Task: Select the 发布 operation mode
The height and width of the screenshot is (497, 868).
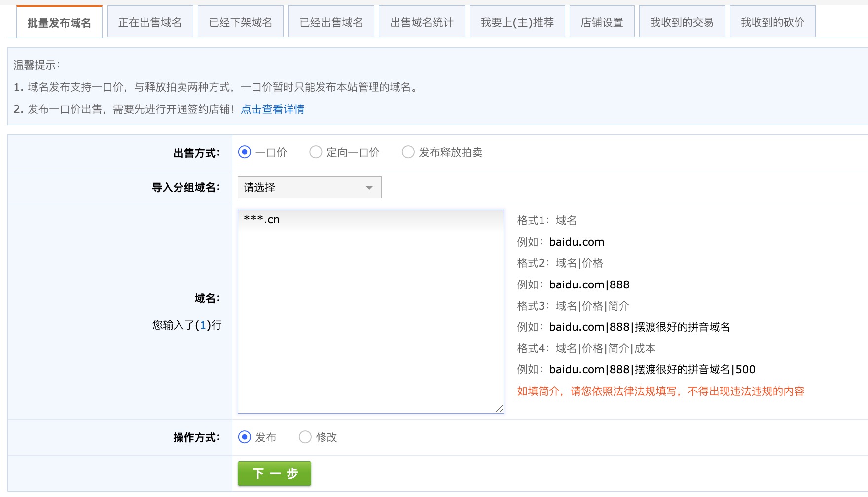Action: click(245, 437)
